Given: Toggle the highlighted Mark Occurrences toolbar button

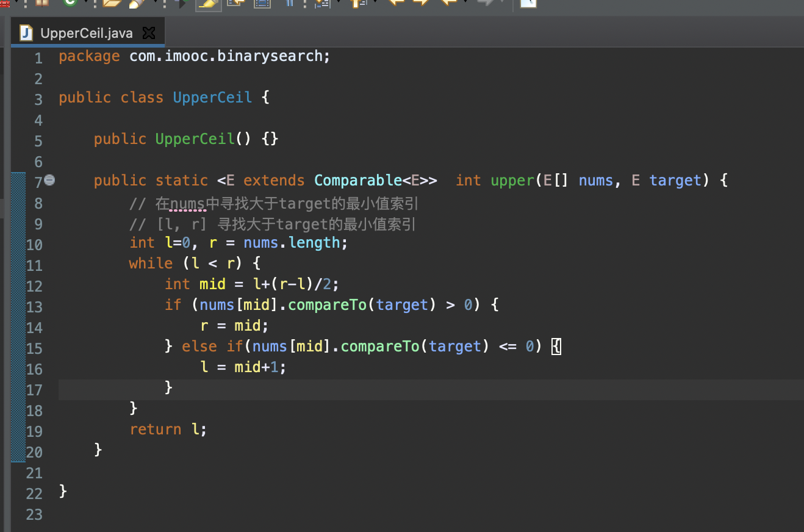Looking at the screenshot, I should pyautogui.click(x=208, y=4).
